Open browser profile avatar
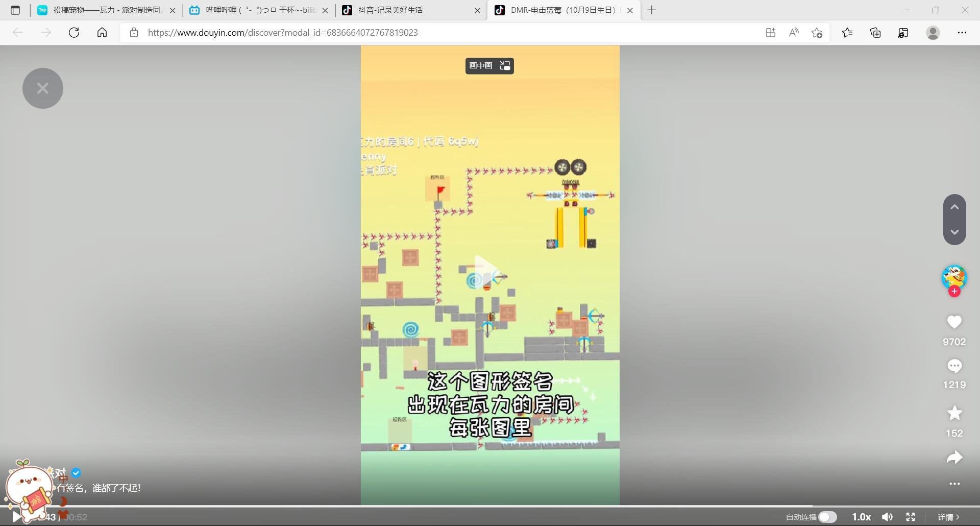Screen dimensions: 980x526 coord(933,33)
